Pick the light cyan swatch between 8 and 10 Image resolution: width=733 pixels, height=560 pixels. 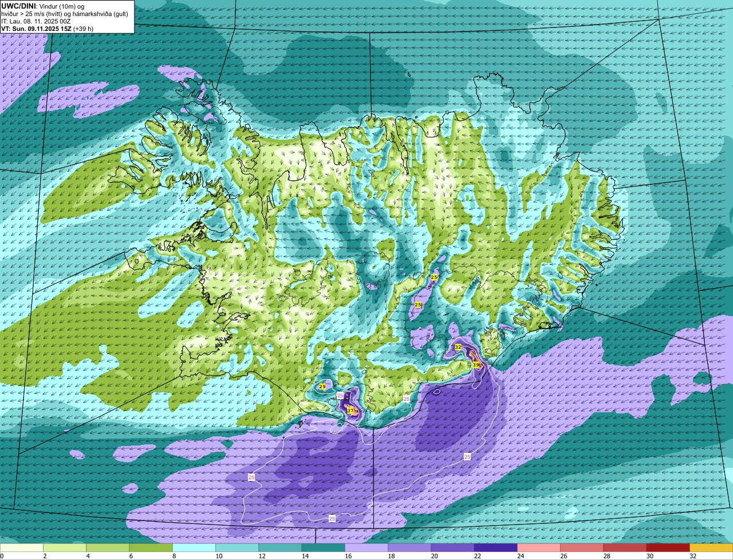click(x=194, y=547)
